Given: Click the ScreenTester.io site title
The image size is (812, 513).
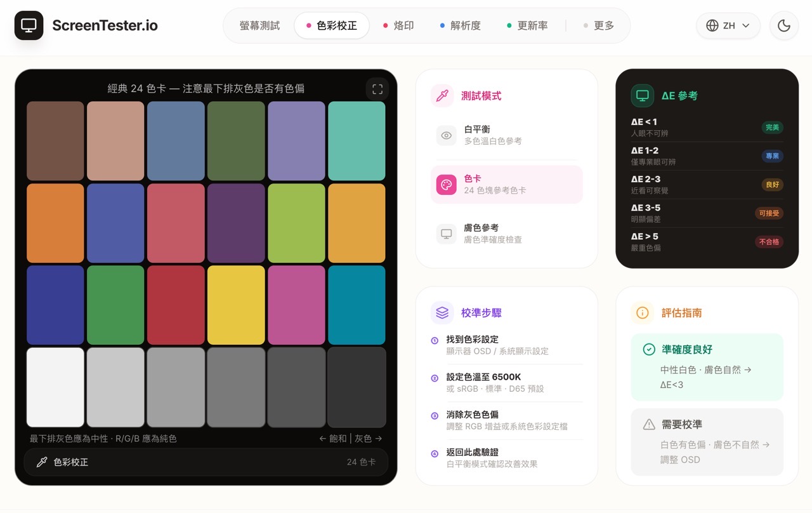Looking at the screenshot, I should pyautogui.click(x=105, y=25).
